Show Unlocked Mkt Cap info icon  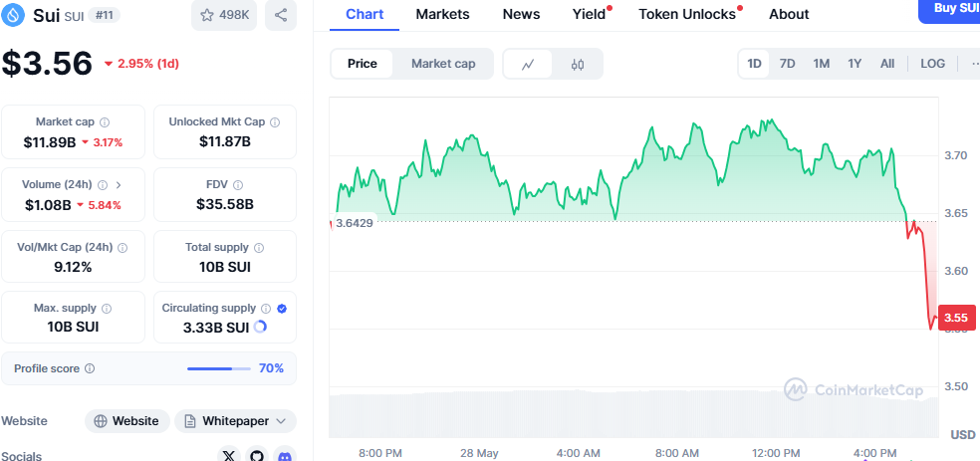pos(274,121)
